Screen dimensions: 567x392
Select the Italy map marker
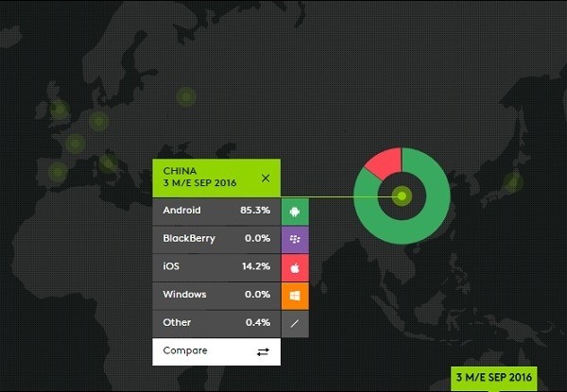[x=109, y=162]
